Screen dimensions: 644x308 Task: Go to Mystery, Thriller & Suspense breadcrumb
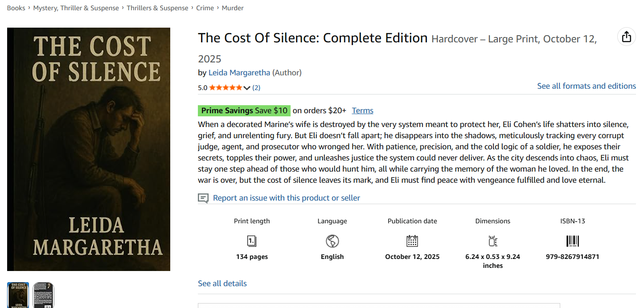click(76, 8)
